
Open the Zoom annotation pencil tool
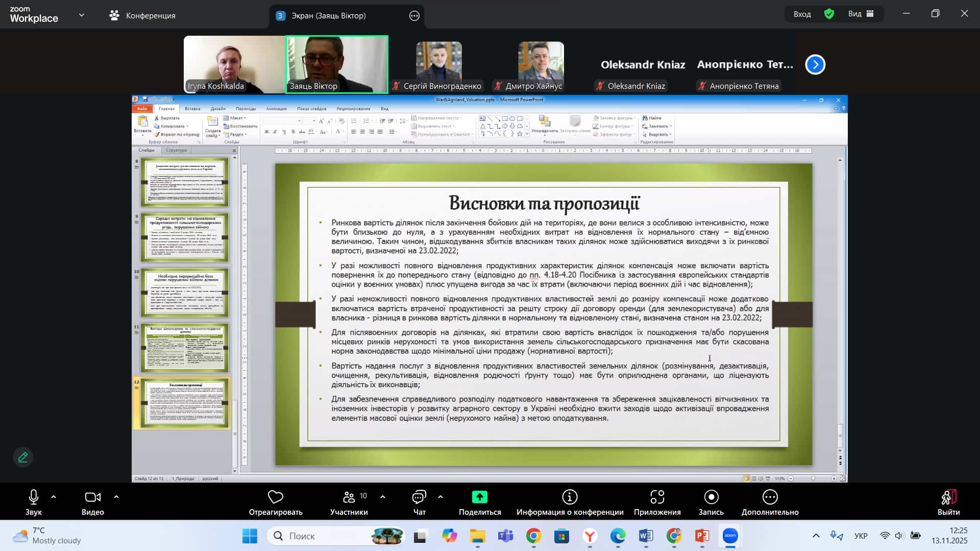coord(23,457)
